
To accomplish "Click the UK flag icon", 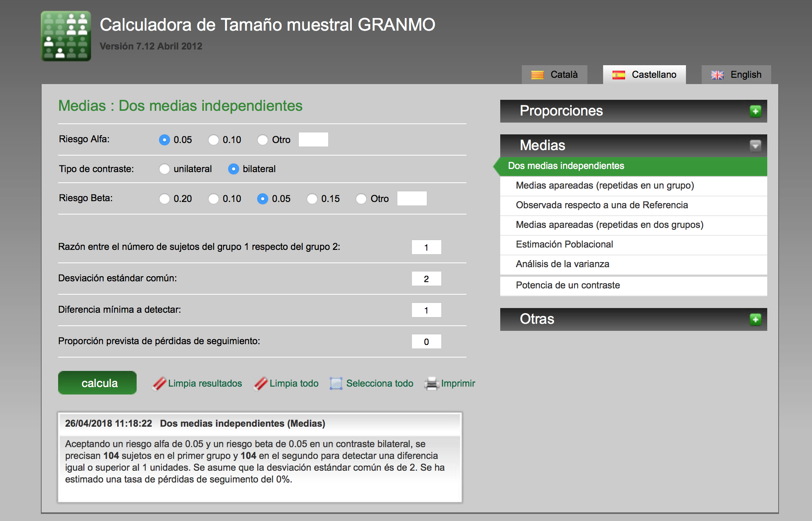I will click(x=717, y=75).
